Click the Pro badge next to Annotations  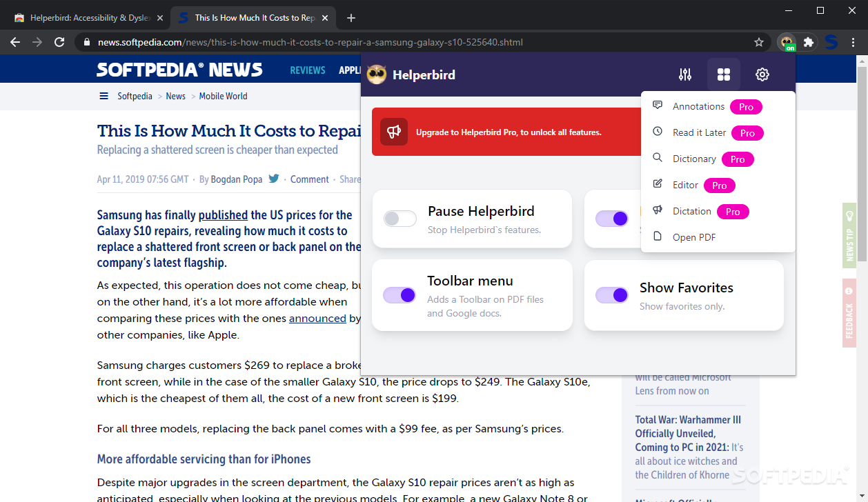click(746, 107)
